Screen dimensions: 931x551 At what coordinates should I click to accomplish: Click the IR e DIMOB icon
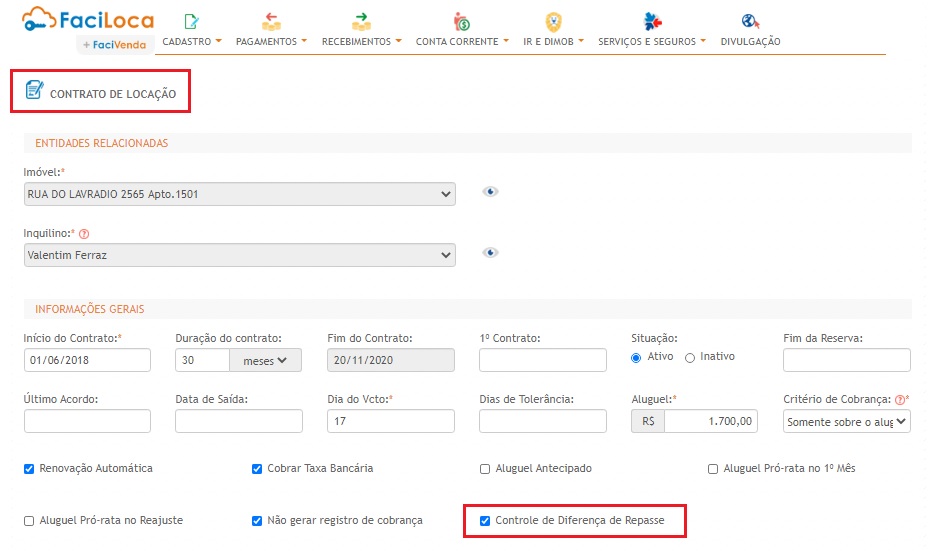[x=553, y=21]
